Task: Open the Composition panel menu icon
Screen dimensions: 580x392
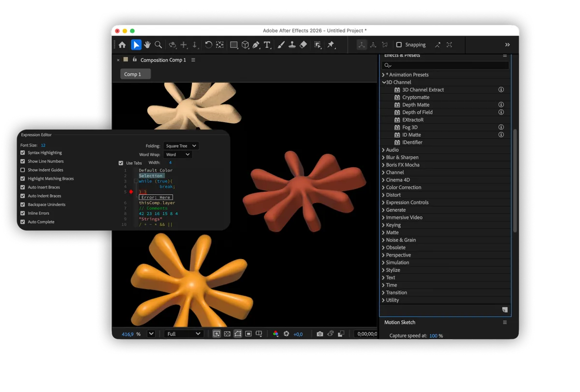Action: click(193, 60)
